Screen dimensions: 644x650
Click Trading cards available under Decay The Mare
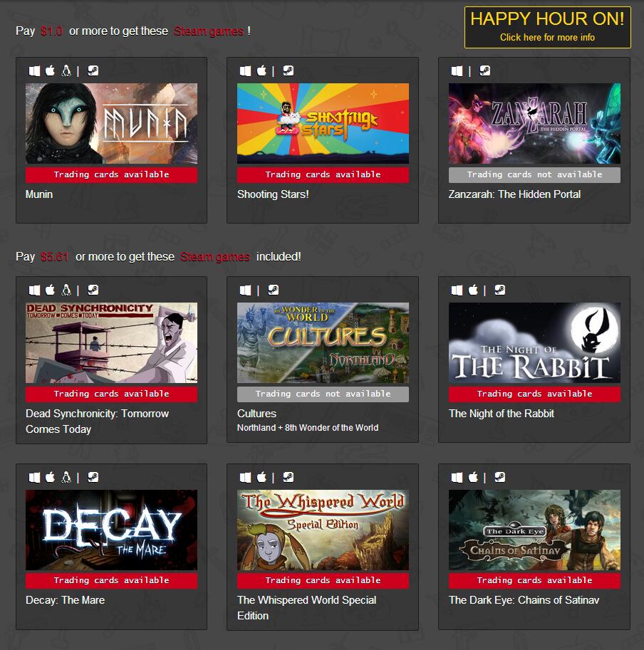click(112, 581)
